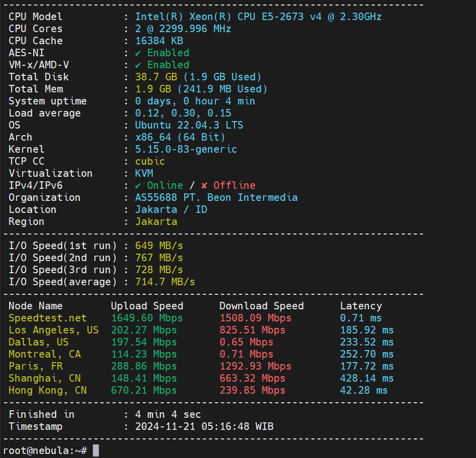Click the root@nebula shell prompt
This screenshot has height=458, width=476.
[x=45, y=450]
